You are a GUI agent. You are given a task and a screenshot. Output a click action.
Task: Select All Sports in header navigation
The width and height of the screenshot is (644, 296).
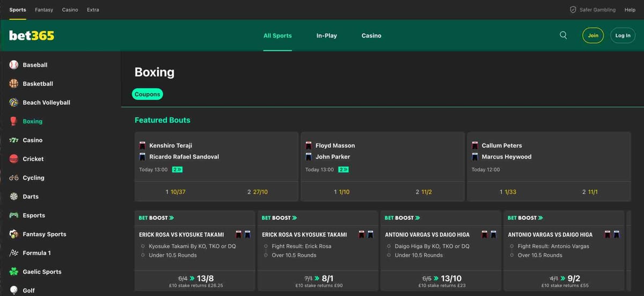277,35
